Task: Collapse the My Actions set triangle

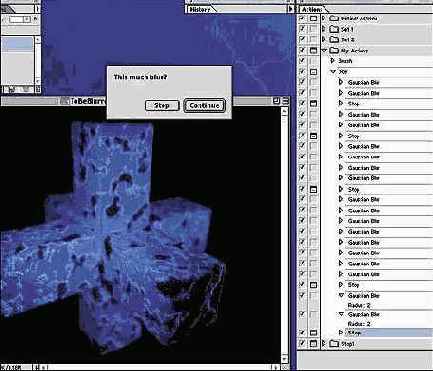Action: click(x=325, y=51)
